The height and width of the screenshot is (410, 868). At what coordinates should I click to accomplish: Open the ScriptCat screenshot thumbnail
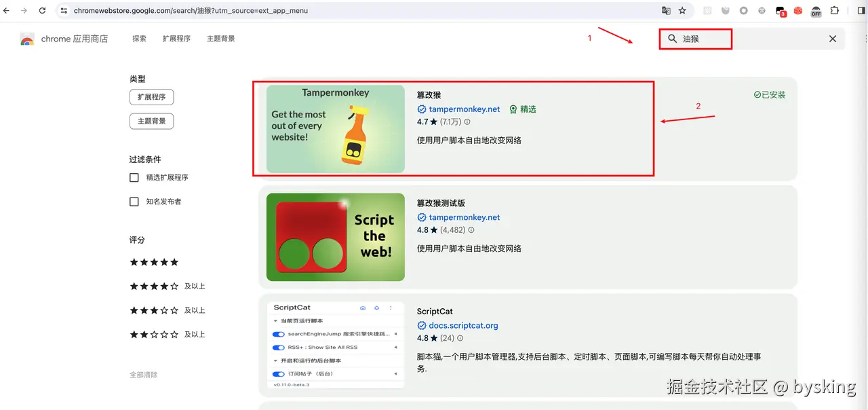336,345
